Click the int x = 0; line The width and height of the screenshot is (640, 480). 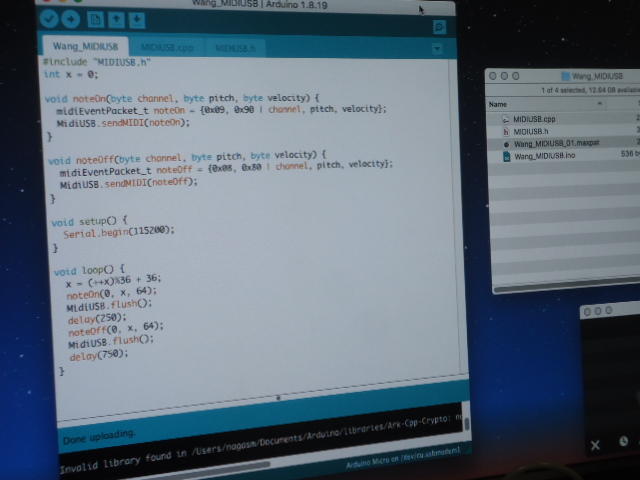71,74
